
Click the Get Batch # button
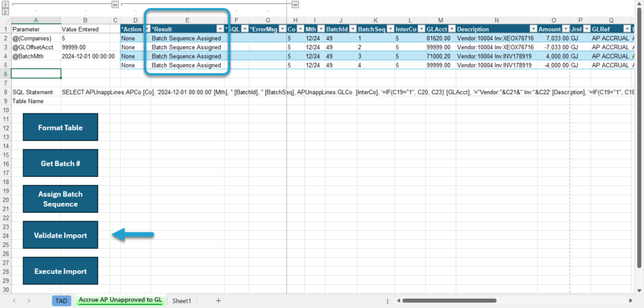pos(60,163)
